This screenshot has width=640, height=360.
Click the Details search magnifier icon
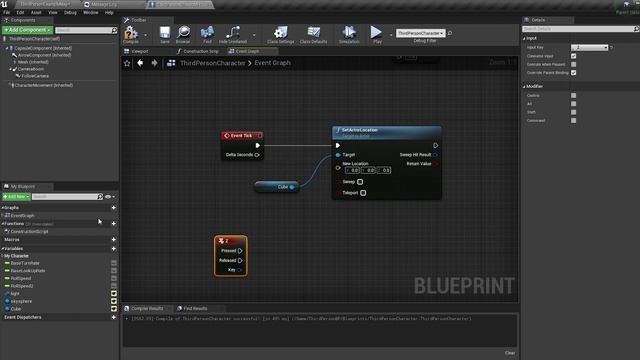tap(636, 29)
